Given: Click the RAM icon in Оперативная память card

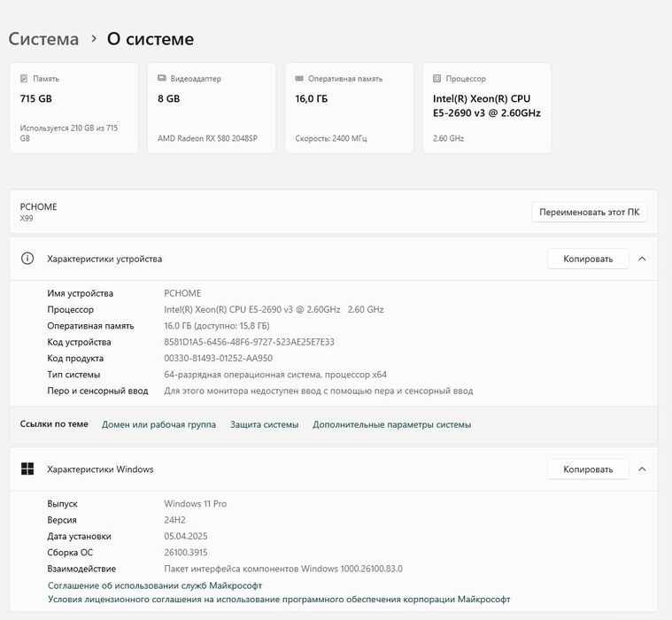Looking at the screenshot, I should point(299,79).
